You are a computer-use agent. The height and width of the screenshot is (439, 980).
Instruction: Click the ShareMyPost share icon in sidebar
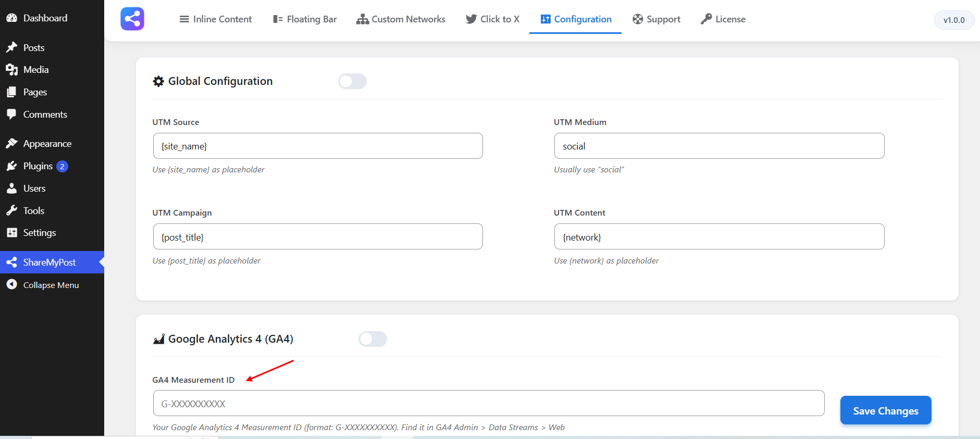(x=12, y=262)
